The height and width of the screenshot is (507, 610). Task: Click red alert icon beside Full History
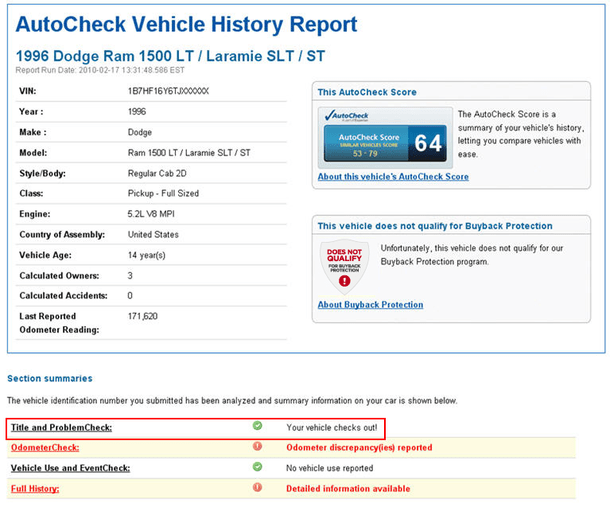(257, 487)
